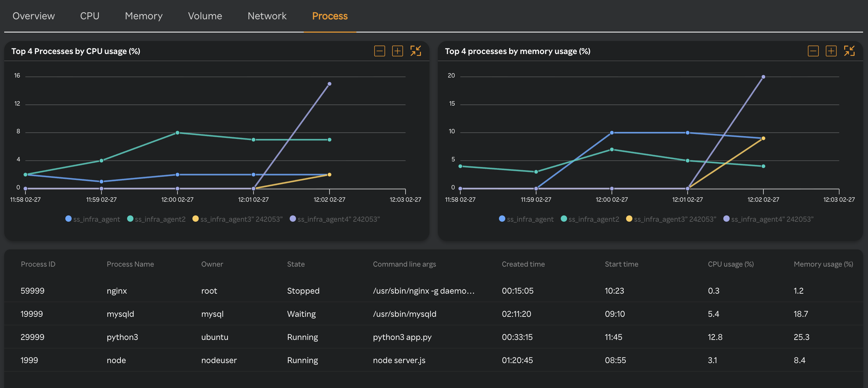Open the Memory tab
Image resolution: width=868 pixels, height=388 pixels.
(144, 16)
